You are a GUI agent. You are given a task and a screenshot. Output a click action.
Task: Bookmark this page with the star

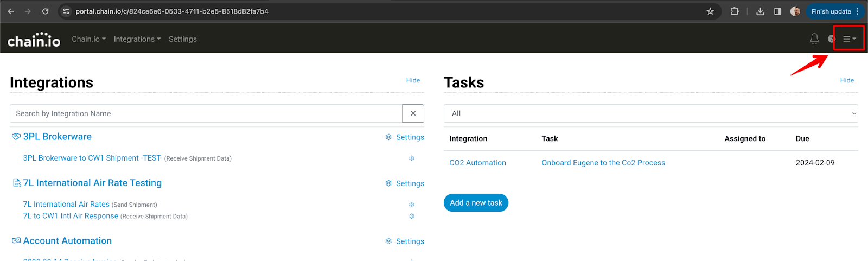tap(710, 11)
